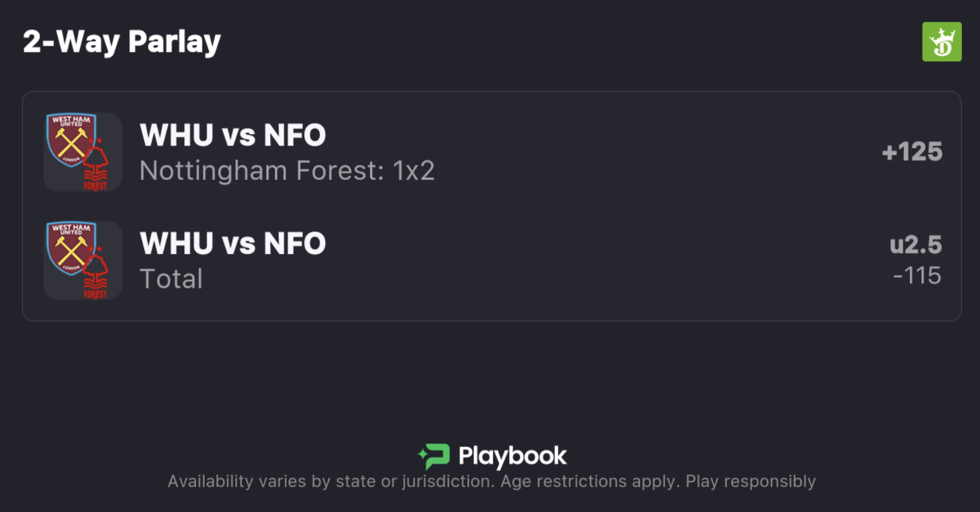Click the Playbook brand name text
The height and width of the screenshot is (512, 980).
[512, 456]
